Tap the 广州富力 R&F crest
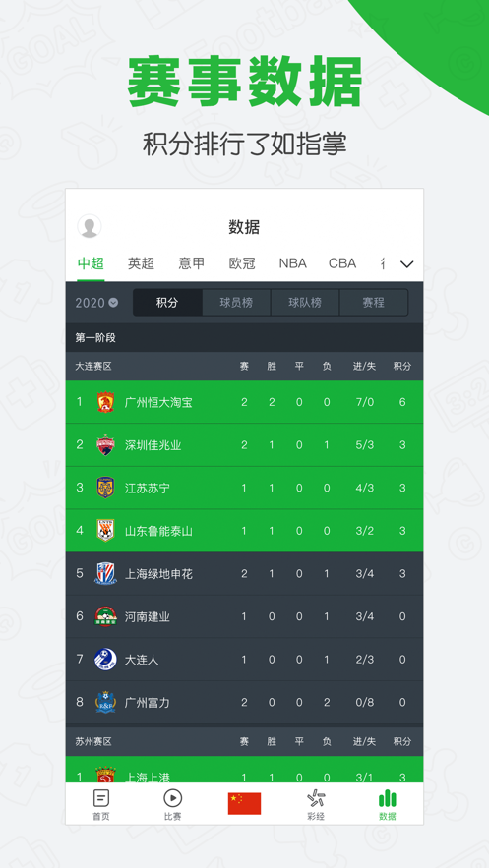Screen dimensions: 489x868 point(105,702)
